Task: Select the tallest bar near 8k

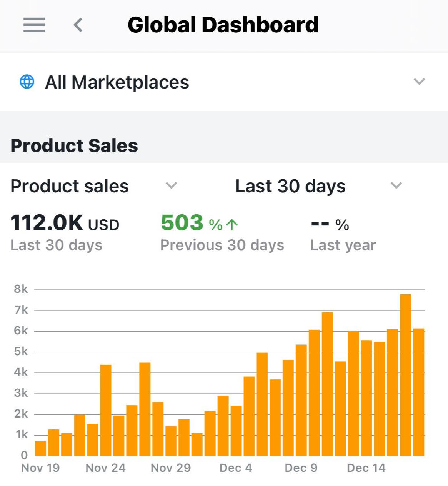Action: [405, 375]
